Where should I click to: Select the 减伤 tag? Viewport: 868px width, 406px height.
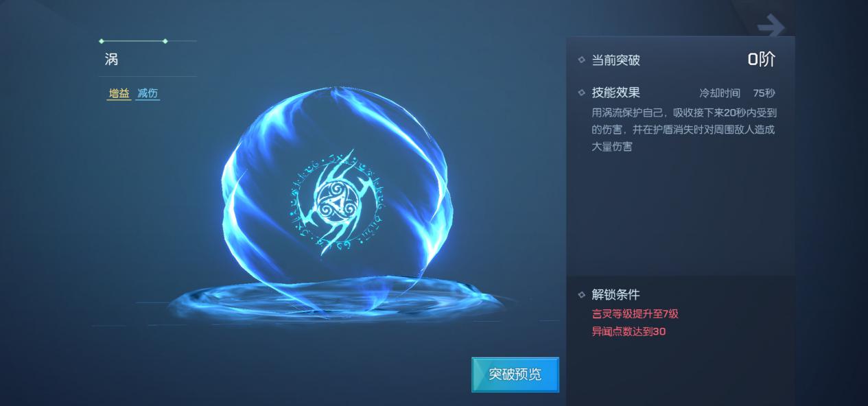point(148,94)
